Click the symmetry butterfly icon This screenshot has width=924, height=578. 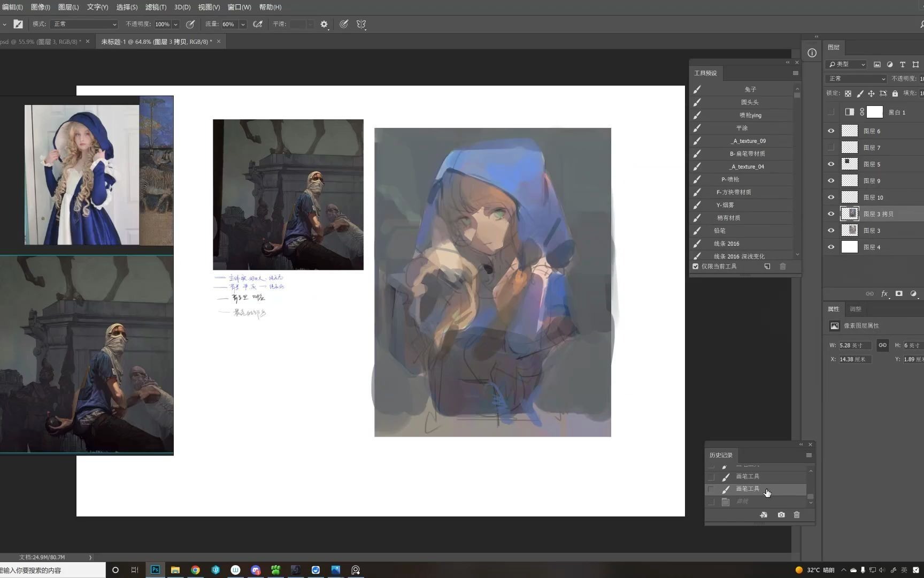(361, 24)
